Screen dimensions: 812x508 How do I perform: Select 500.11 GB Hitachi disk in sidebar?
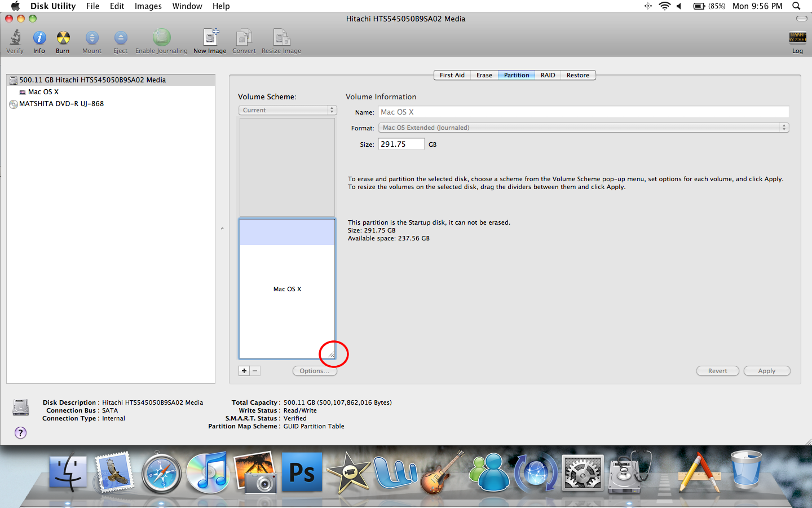111,80
